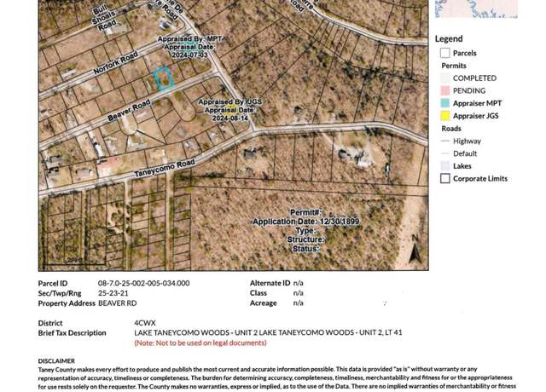Click parcel ID '08-7.0-25-002-005-034.000'
Screen dimensions: 546x392
[x=144, y=283]
